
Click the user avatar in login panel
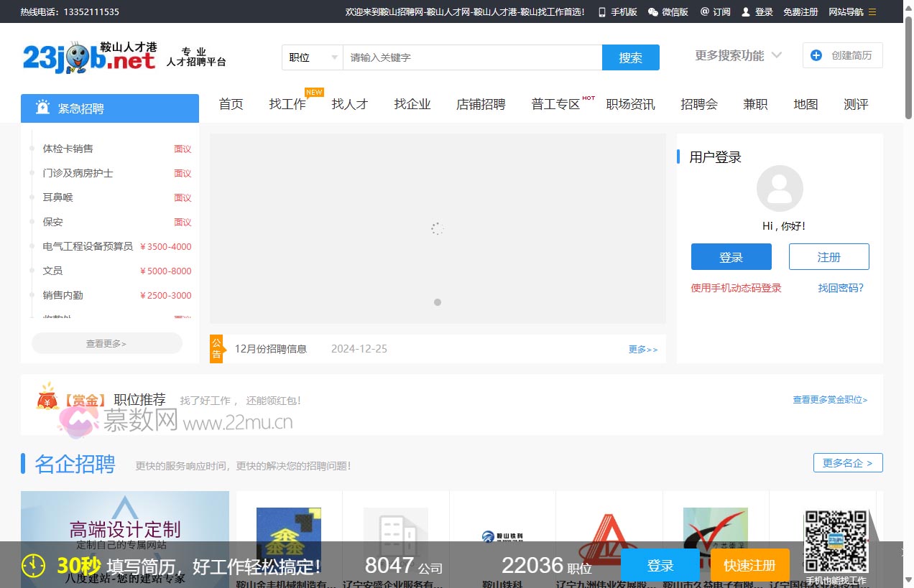(x=780, y=188)
